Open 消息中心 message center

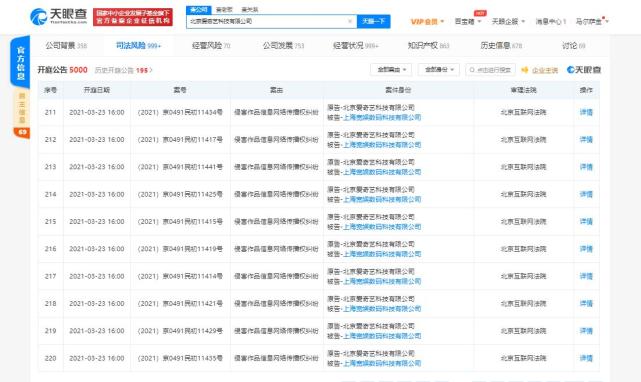551,22
